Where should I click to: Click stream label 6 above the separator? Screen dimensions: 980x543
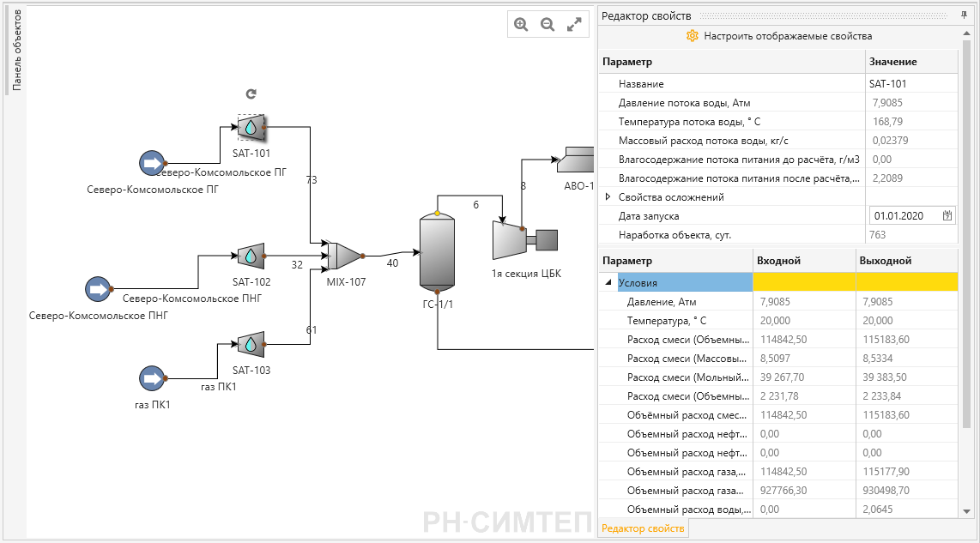pos(475,205)
